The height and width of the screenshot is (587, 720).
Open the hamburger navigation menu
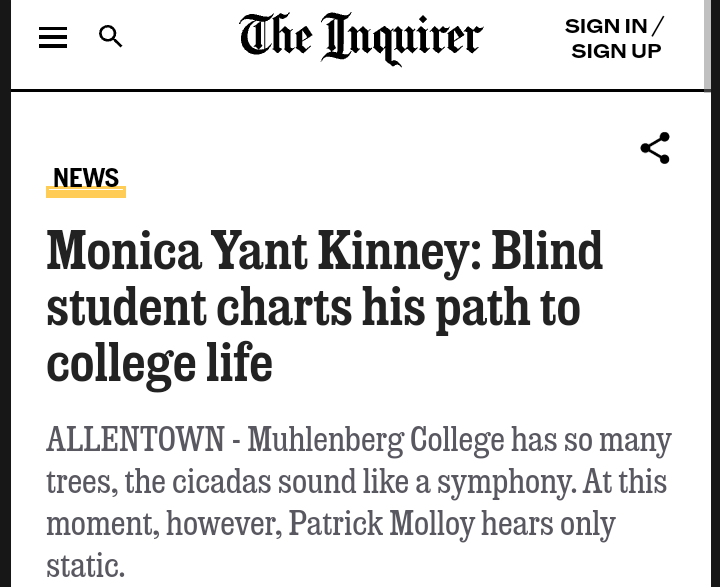[53, 38]
